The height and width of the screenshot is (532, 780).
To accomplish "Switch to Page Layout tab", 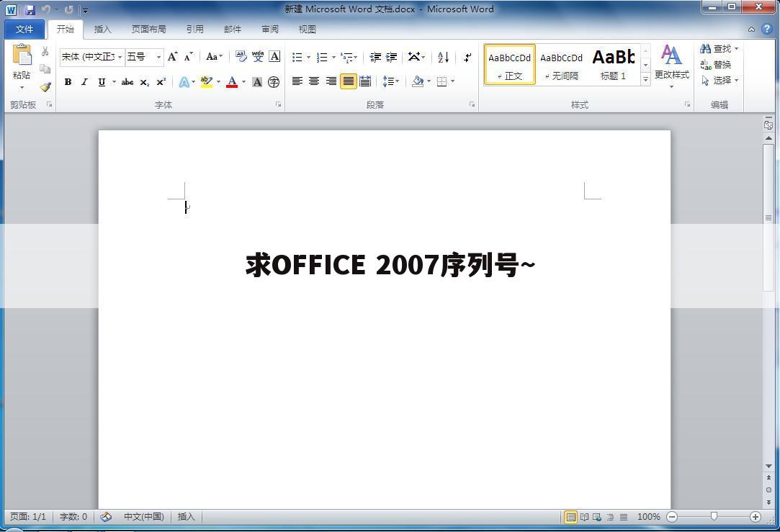I will pos(149,30).
